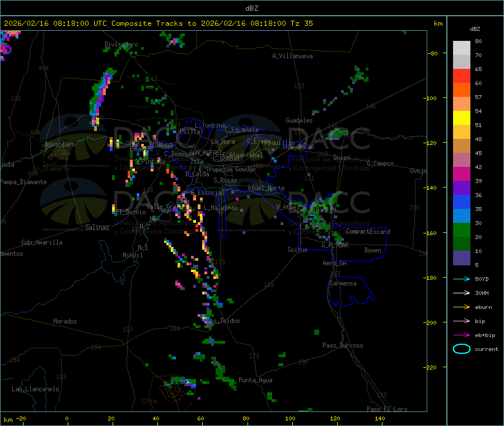Click the 'Nihuil' place label
This screenshot has height=426, width=504.
tap(132, 255)
